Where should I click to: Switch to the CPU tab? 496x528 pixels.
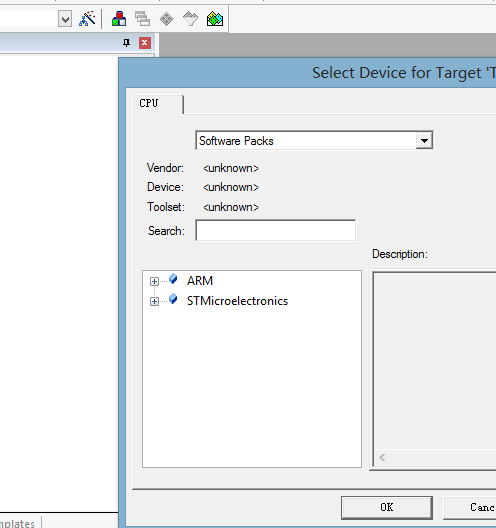click(158, 104)
